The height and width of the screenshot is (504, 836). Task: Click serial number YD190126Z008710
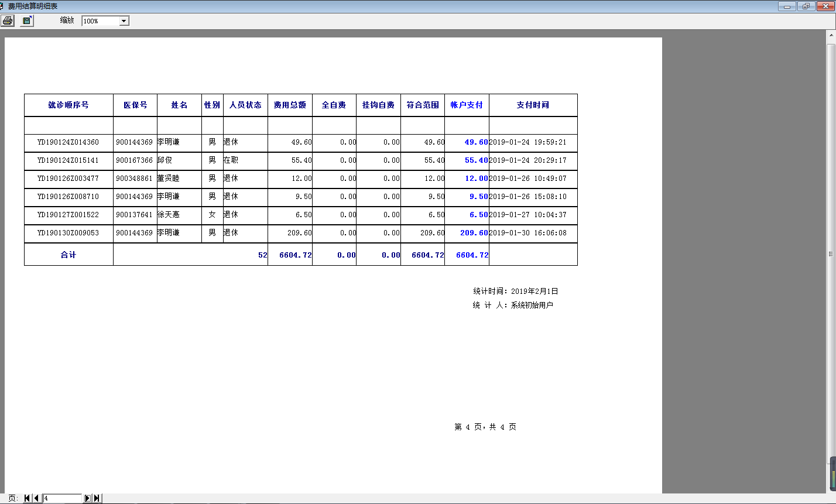(x=68, y=197)
